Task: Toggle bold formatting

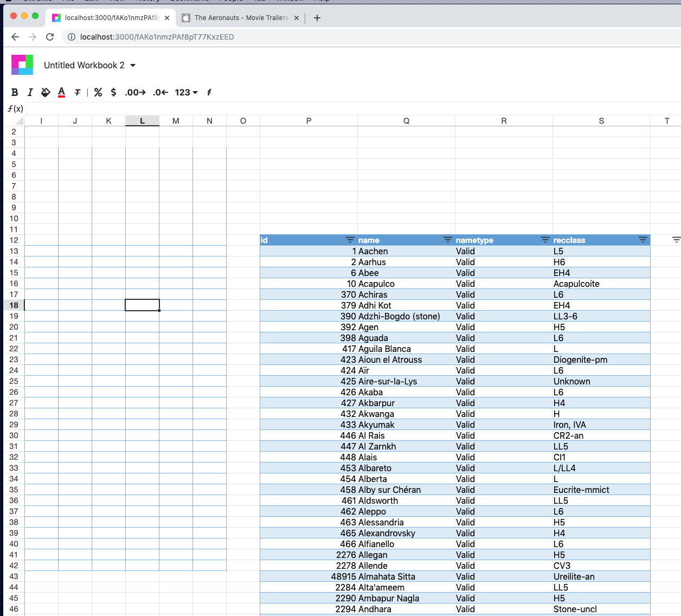Action: tap(15, 92)
